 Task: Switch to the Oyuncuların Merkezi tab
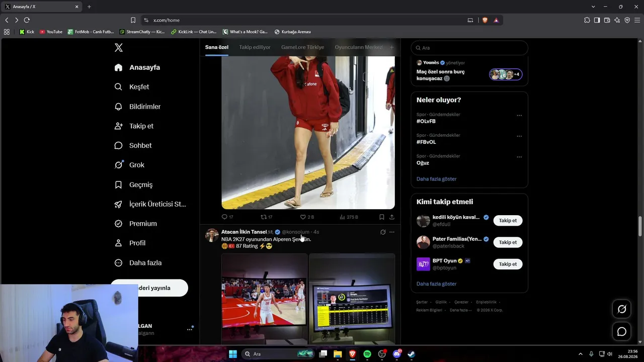(359, 47)
